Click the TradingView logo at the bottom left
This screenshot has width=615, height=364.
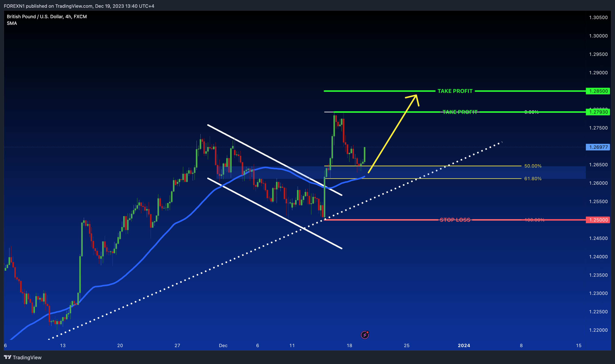22,357
